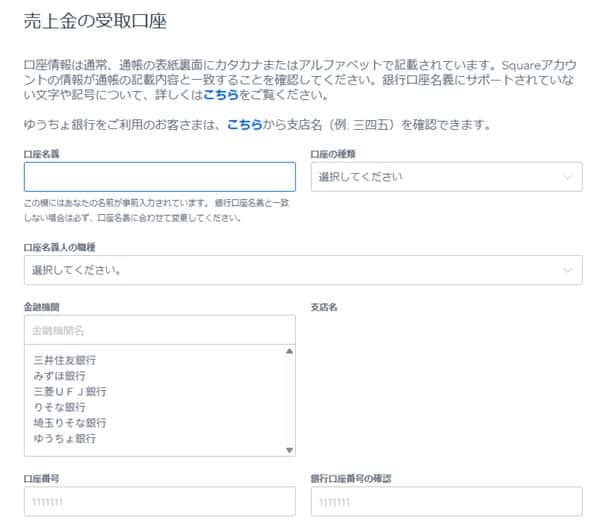
Task: Open the 口座名義人の職種 dropdown
Action: coord(303,270)
